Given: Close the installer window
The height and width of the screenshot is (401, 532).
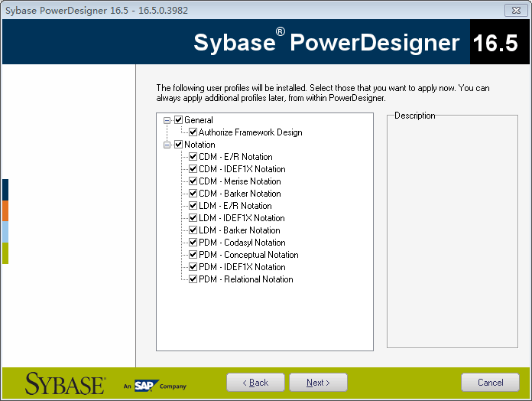Looking at the screenshot, I should (x=516, y=10).
